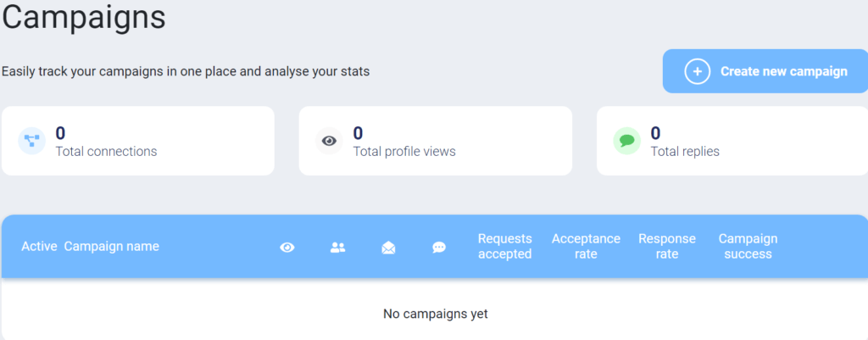The image size is (868, 340).
Task: Click the Campaigns page heading
Action: [84, 17]
